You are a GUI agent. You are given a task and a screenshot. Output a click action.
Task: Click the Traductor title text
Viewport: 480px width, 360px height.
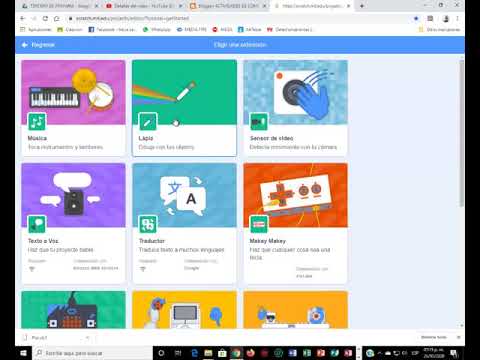(x=152, y=241)
